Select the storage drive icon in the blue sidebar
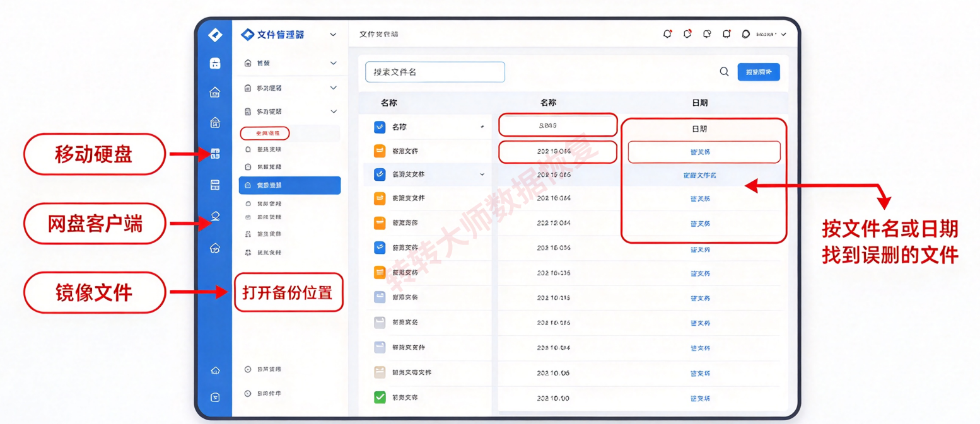 coord(215,185)
